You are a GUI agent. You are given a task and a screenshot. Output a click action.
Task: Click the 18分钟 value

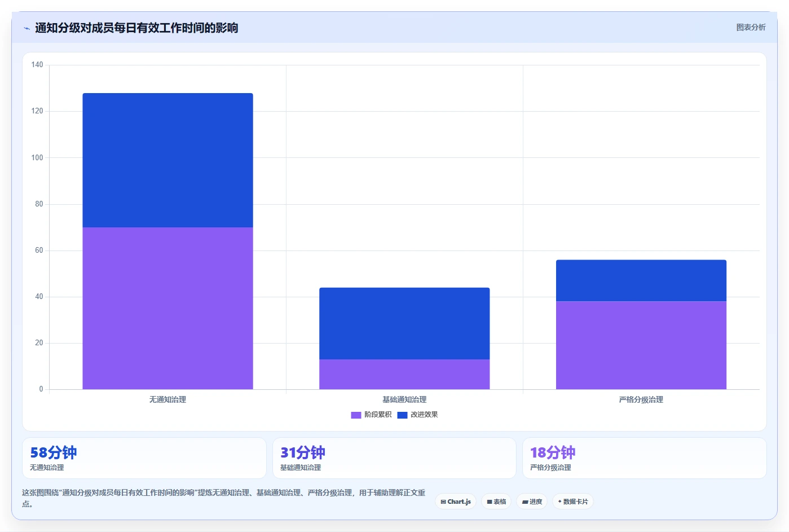tap(553, 452)
